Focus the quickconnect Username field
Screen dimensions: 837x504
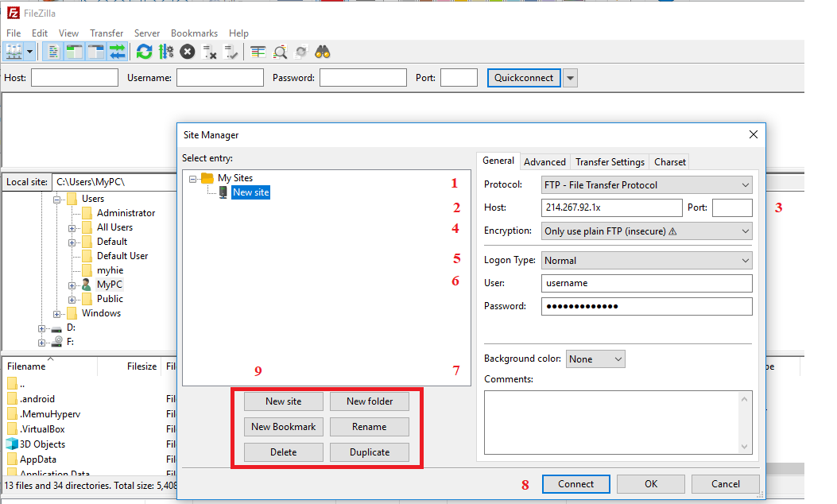click(220, 77)
